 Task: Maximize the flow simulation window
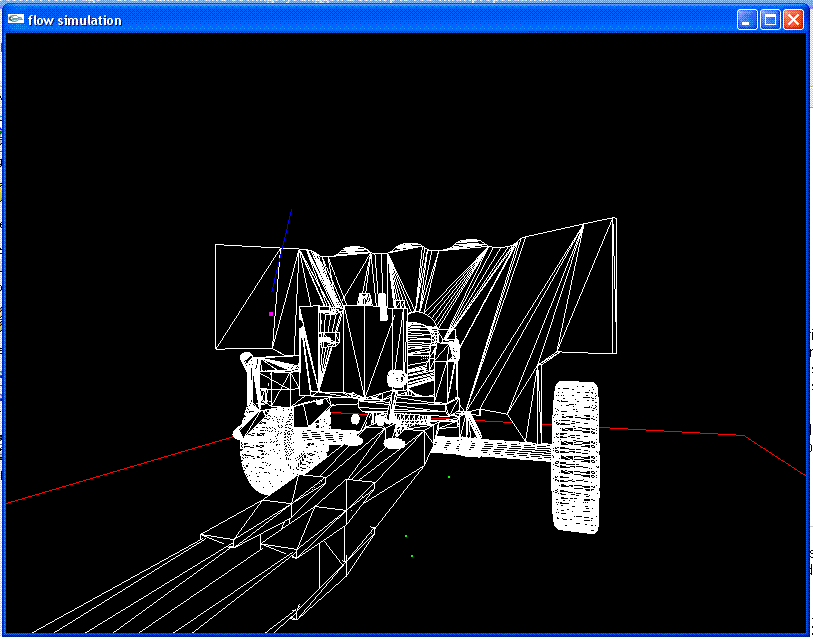[x=770, y=20]
